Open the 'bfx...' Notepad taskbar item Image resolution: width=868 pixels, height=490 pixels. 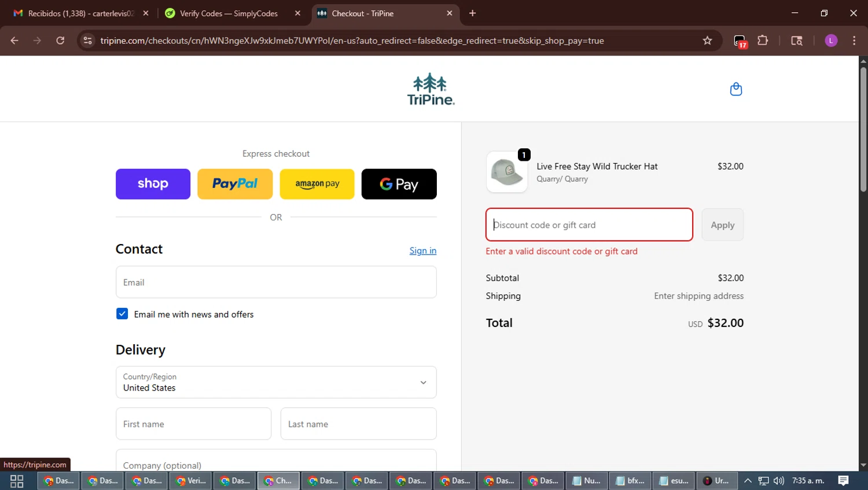pyautogui.click(x=630, y=481)
